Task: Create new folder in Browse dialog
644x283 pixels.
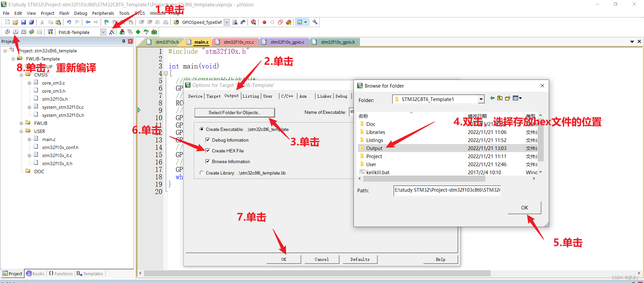Action: pos(507,98)
